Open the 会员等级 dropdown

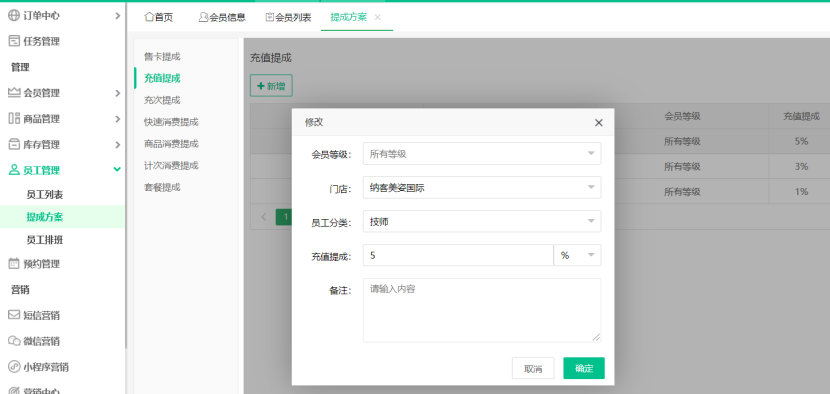[482, 154]
